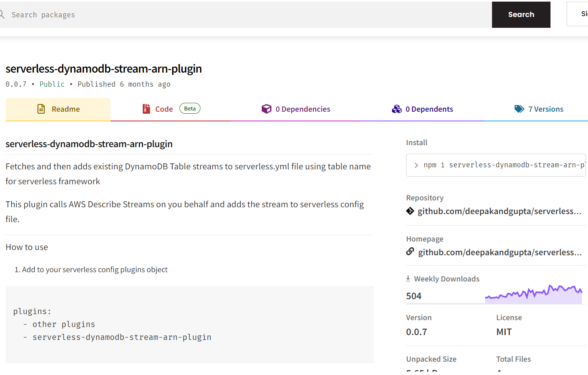Click the weekly downloads sparkline chart

[534, 294]
